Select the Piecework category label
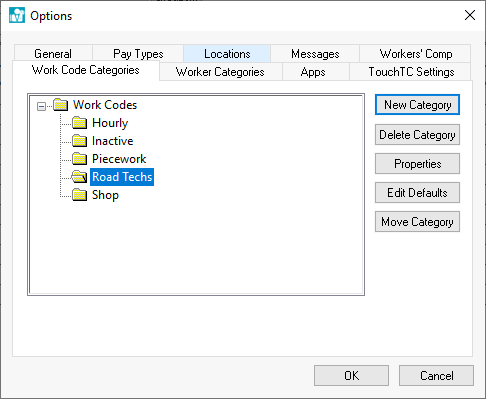 point(119,159)
